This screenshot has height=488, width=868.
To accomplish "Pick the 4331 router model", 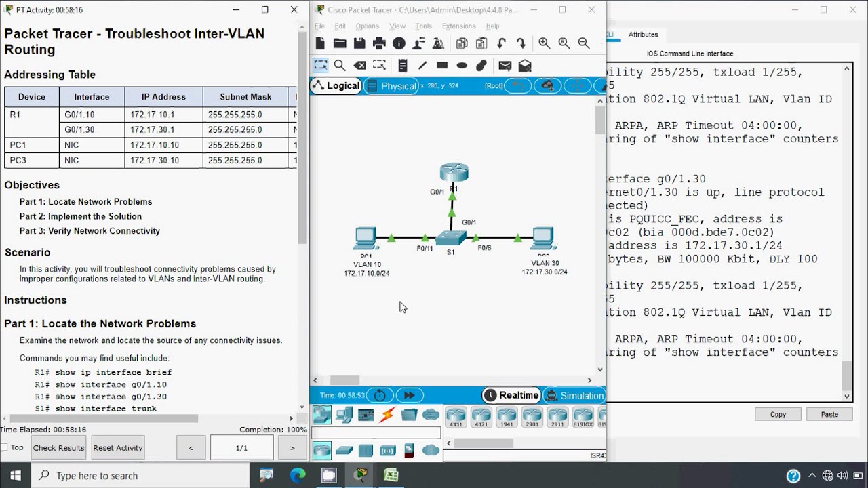I will pyautogui.click(x=456, y=417).
